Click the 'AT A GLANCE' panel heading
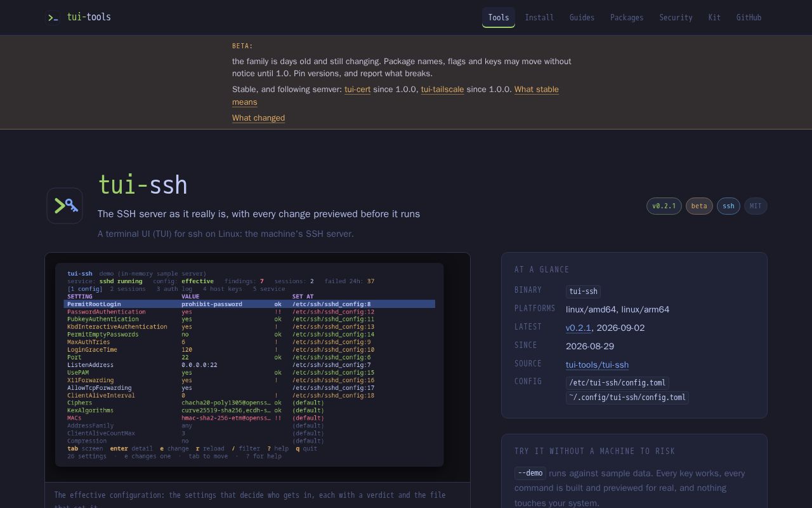Image resolution: width=812 pixels, height=508 pixels. 542,269
